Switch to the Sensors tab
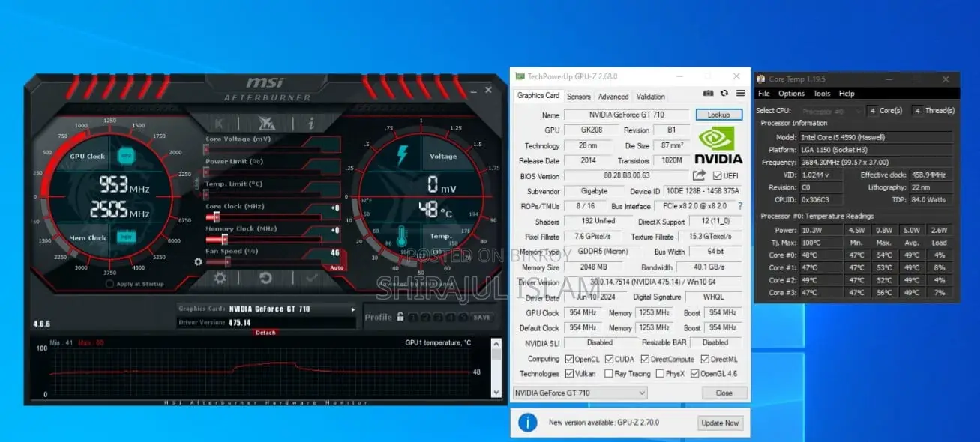The height and width of the screenshot is (442, 980). click(578, 97)
